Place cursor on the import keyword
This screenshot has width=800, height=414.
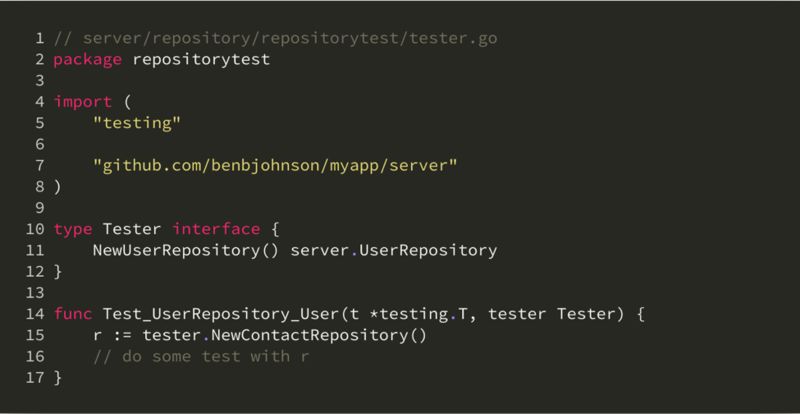tap(83, 102)
